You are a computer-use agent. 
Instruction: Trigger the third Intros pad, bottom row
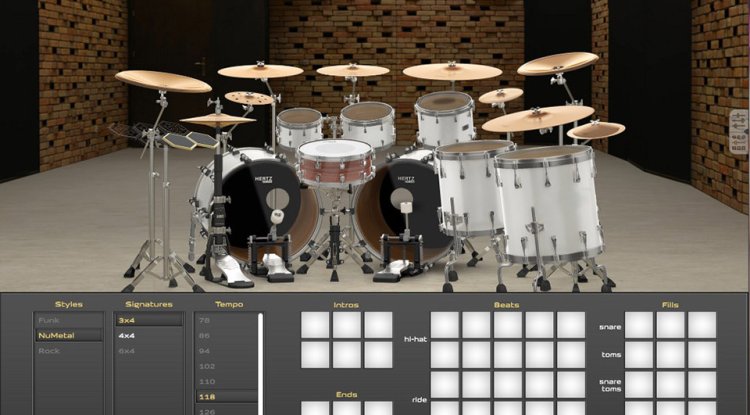click(x=378, y=355)
